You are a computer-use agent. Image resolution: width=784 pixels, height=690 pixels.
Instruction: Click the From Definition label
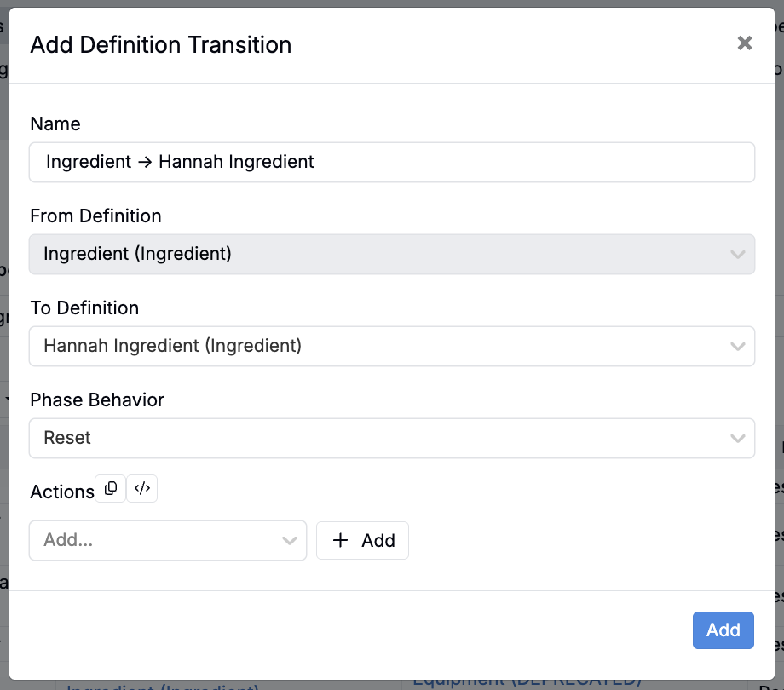click(95, 216)
